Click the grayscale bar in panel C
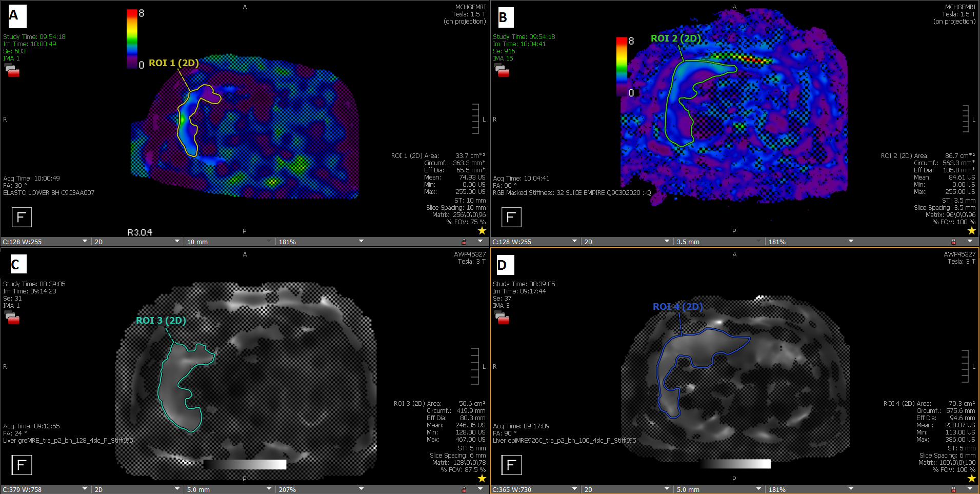Image resolution: width=980 pixels, height=494 pixels. click(245, 464)
